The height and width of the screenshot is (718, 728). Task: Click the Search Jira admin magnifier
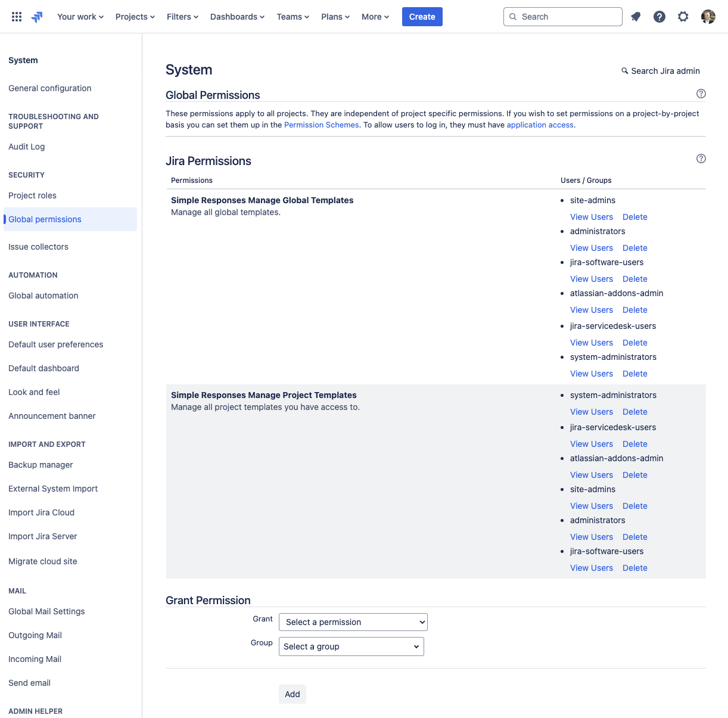coord(625,71)
